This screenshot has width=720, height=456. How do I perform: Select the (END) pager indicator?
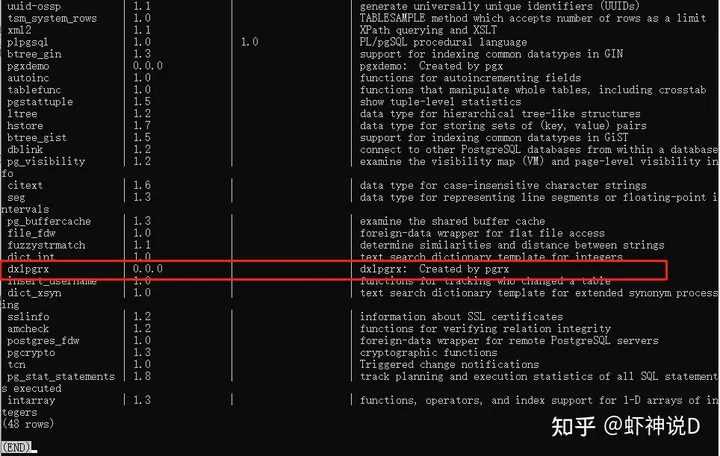(x=17, y=447)
